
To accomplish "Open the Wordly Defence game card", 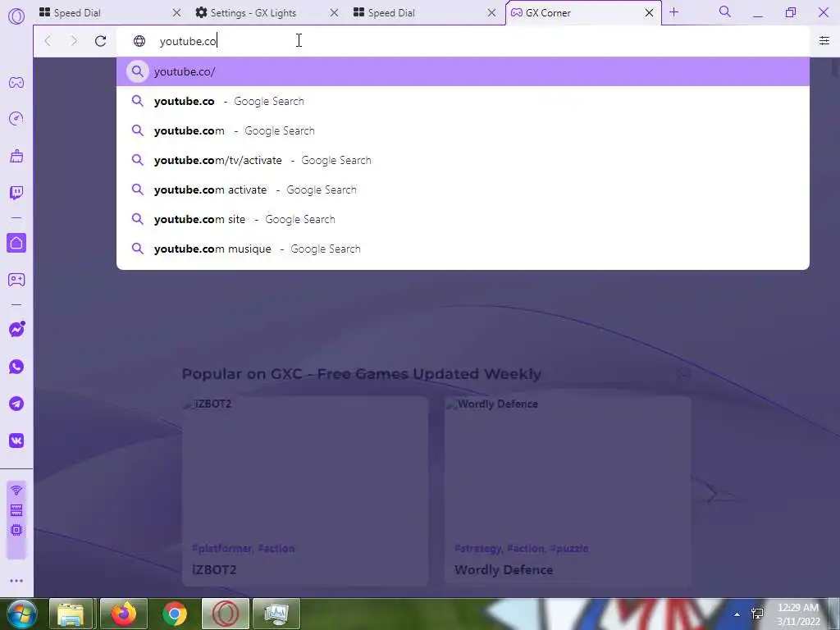I will pyautogui.click(x=568, y=491).
